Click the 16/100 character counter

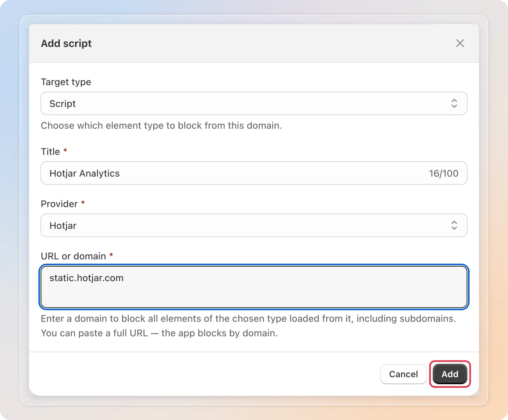click(x=443, y=174)
